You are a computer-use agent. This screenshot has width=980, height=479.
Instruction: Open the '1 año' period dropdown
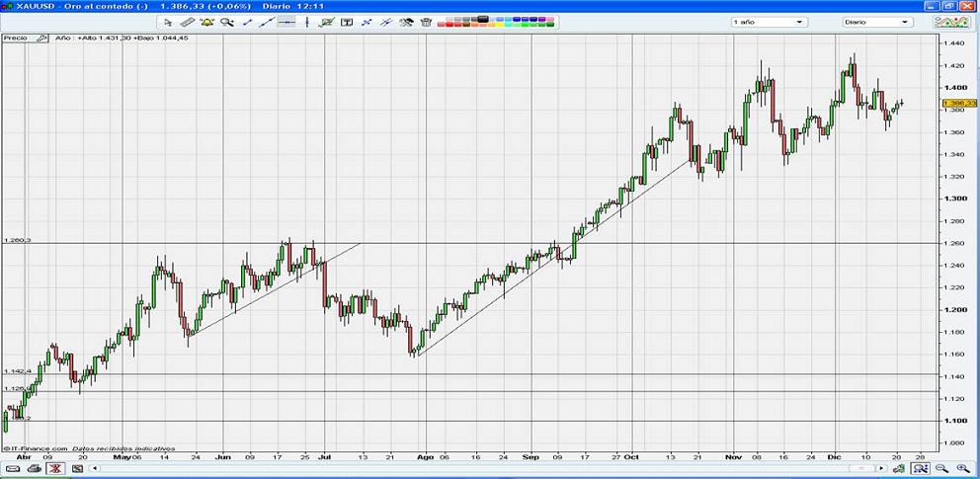(769, 22)
